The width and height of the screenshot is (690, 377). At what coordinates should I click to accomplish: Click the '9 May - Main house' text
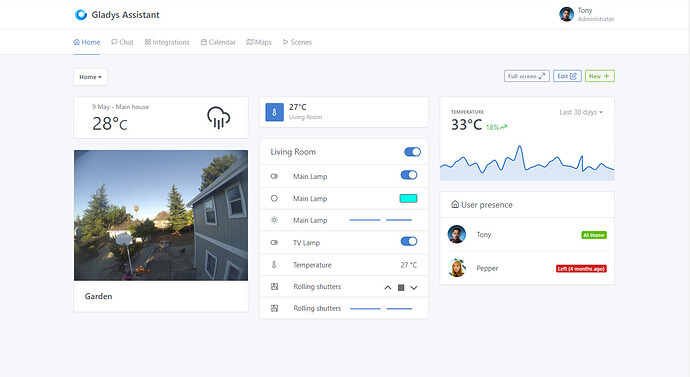(x=120, y=106)
